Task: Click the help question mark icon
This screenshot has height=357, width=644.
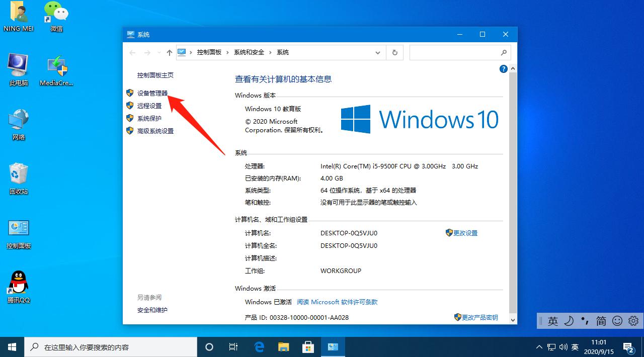Action: [x=504, y=69]
